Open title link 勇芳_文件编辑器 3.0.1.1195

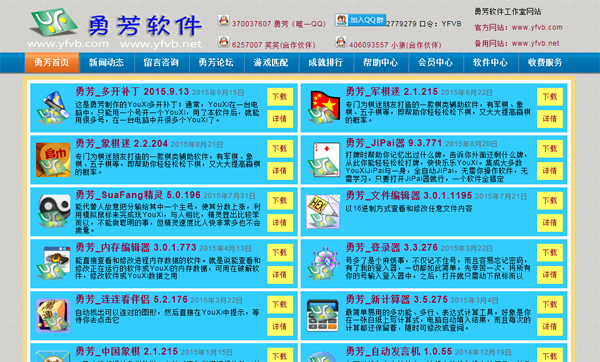click(x=409, y=196)
